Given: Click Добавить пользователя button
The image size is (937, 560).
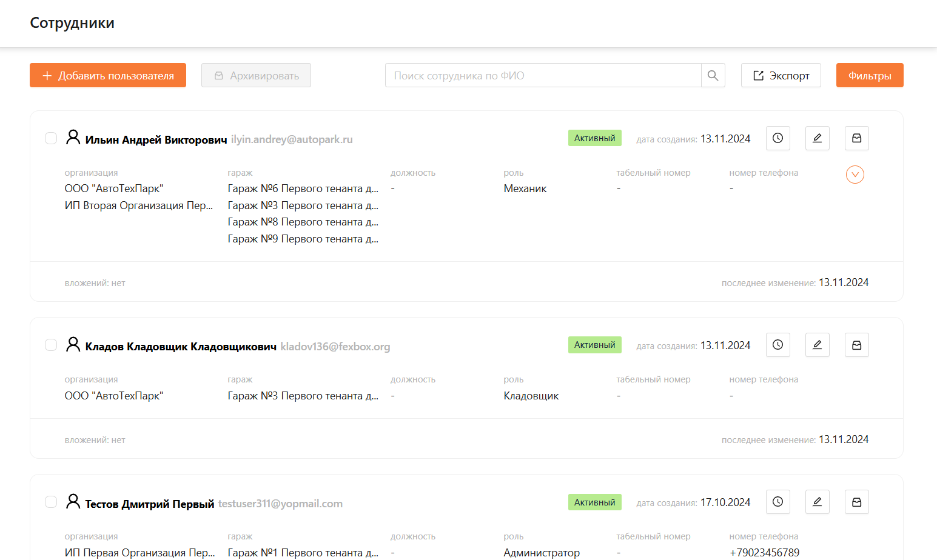Looking at the screenshot, I should coord(108,75).
